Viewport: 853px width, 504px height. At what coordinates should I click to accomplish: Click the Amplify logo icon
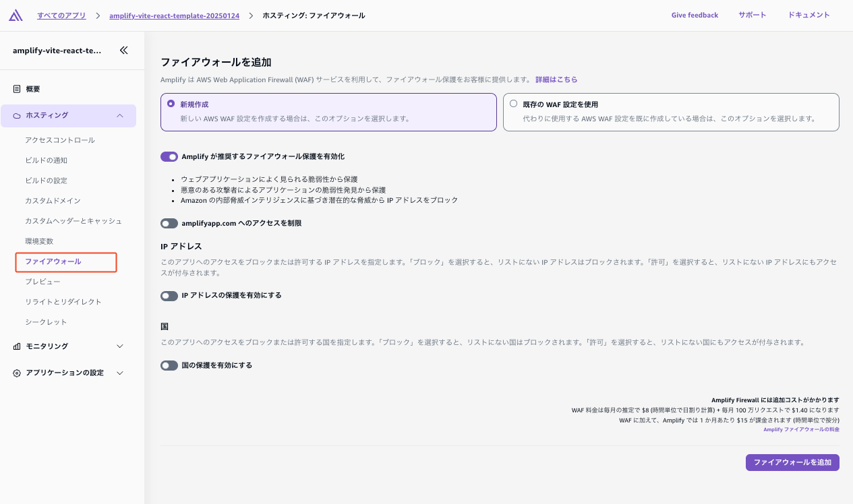(x=16, y=15)
